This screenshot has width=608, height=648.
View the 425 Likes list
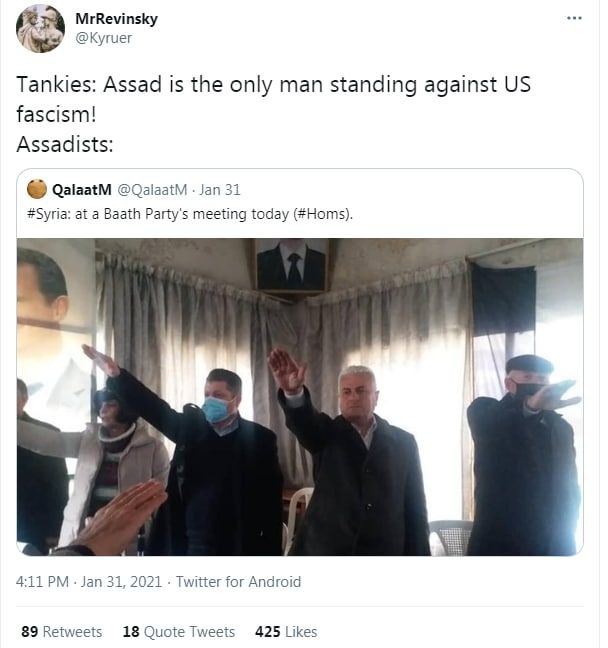pos(286,631)
